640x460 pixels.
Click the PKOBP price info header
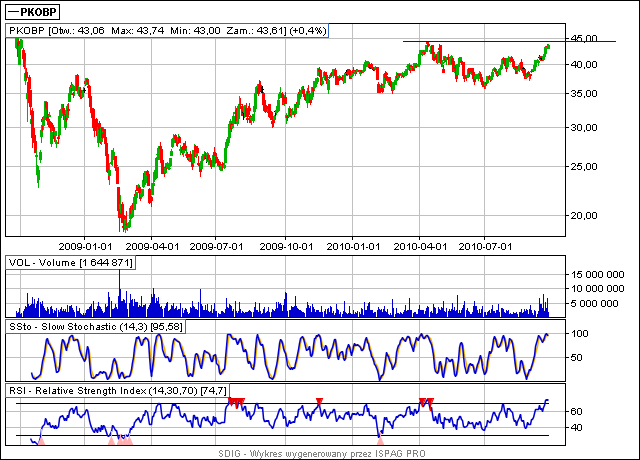(x=167, y=31)
